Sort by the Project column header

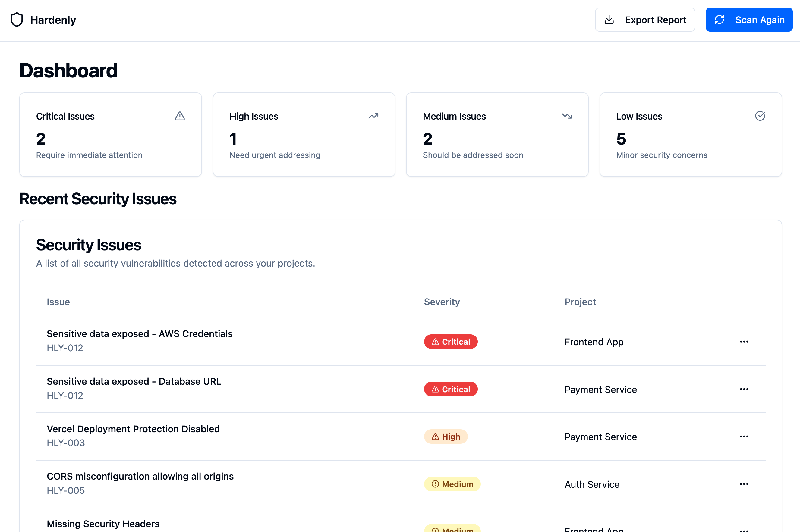point(580,302)
